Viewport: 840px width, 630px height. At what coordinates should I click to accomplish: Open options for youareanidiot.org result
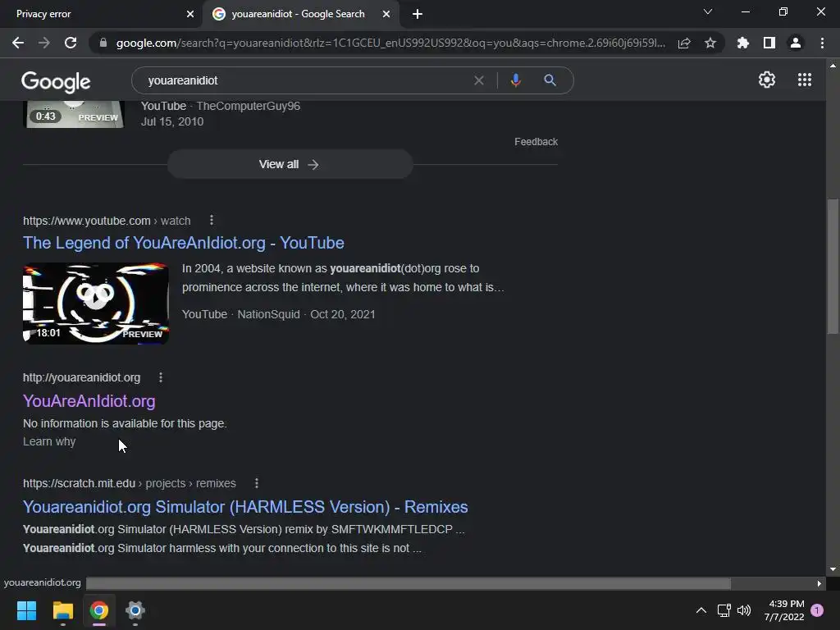click(161, 377)
